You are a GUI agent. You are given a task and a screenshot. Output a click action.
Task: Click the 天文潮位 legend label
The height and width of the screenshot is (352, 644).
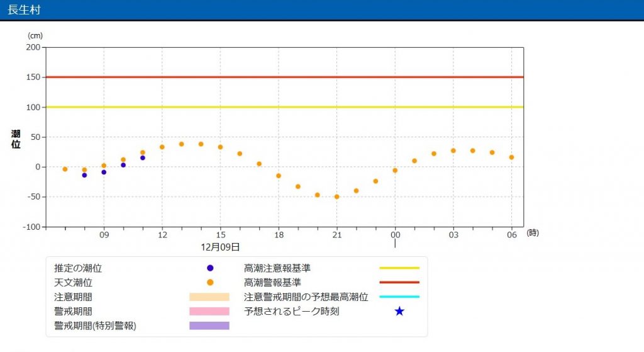[x=73, y=283]
